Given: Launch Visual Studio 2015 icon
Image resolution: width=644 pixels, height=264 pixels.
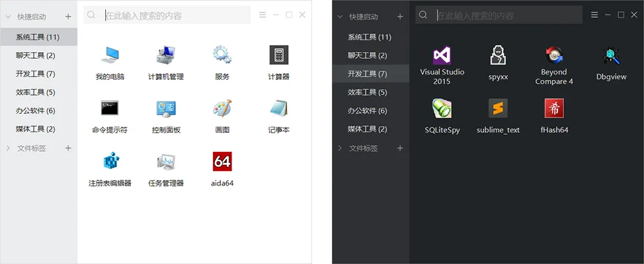Looking at the screenshot, I should tap(442, 55).
